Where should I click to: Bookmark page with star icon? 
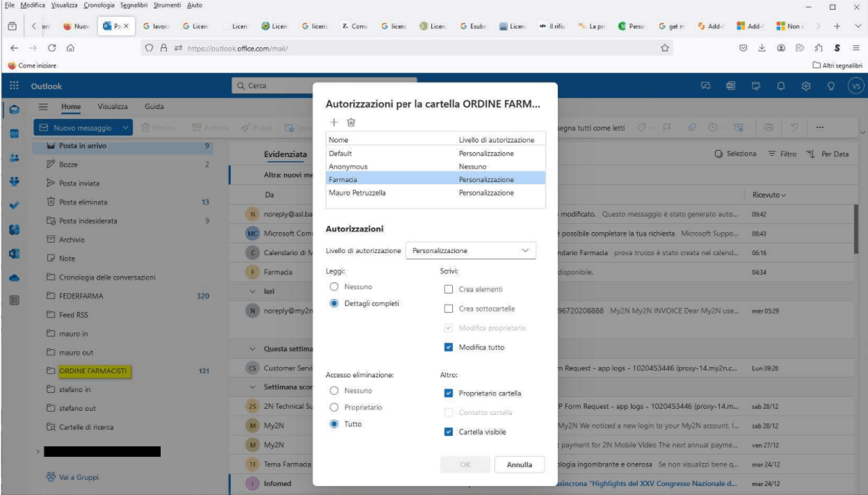665,48
